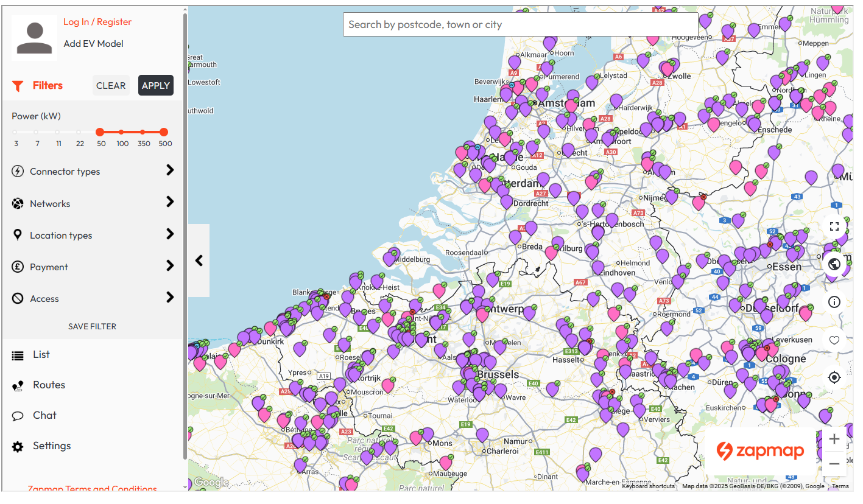863x504 pixels.
Task: Open the Access filter section
Action: click(x=93, y=298)
